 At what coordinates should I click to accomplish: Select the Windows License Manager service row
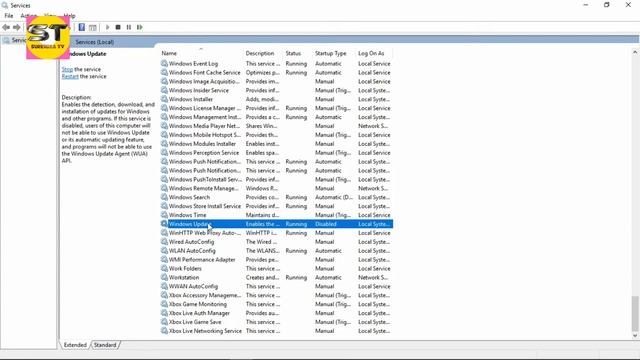click(x=276, y=108)
